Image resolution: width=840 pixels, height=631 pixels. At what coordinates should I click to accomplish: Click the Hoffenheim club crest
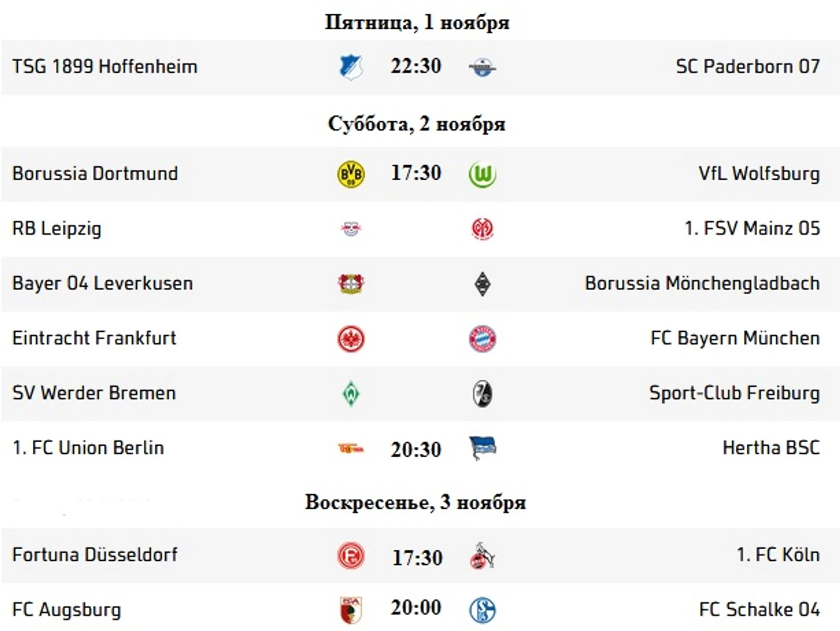tap(350, 67)
